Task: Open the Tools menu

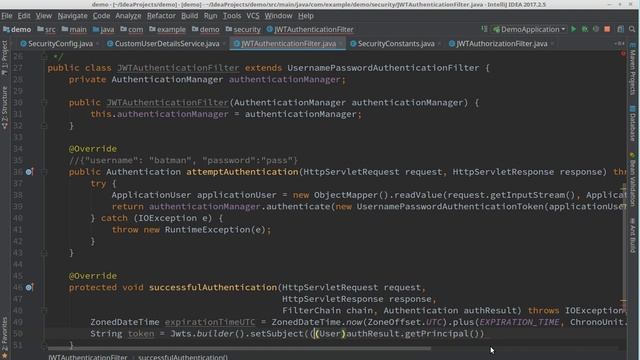Action: point(232,16)
